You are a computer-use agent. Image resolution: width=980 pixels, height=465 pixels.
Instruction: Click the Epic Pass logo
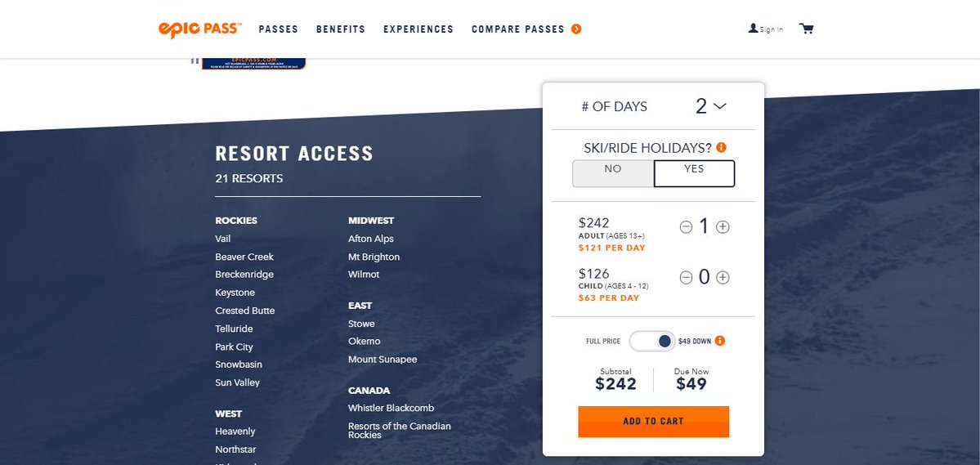(199, 29)
